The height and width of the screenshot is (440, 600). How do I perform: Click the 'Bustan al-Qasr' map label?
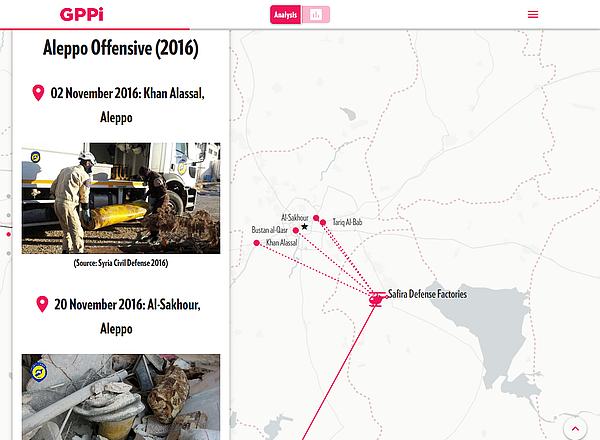270,230
